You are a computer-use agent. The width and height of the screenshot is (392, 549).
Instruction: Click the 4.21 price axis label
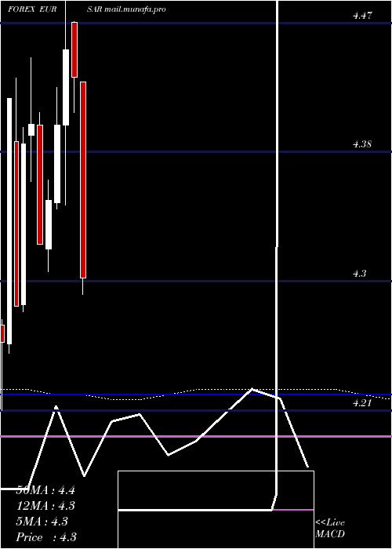(x=362, y=403)
